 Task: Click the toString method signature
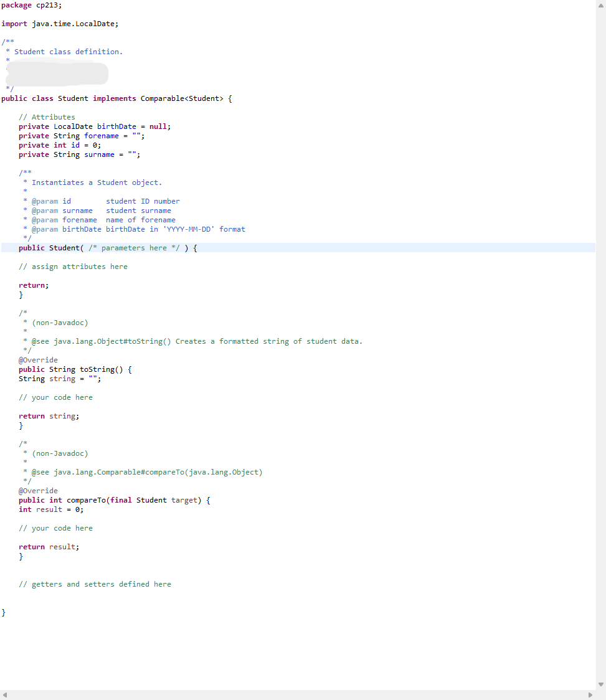(x=75, y=369)
